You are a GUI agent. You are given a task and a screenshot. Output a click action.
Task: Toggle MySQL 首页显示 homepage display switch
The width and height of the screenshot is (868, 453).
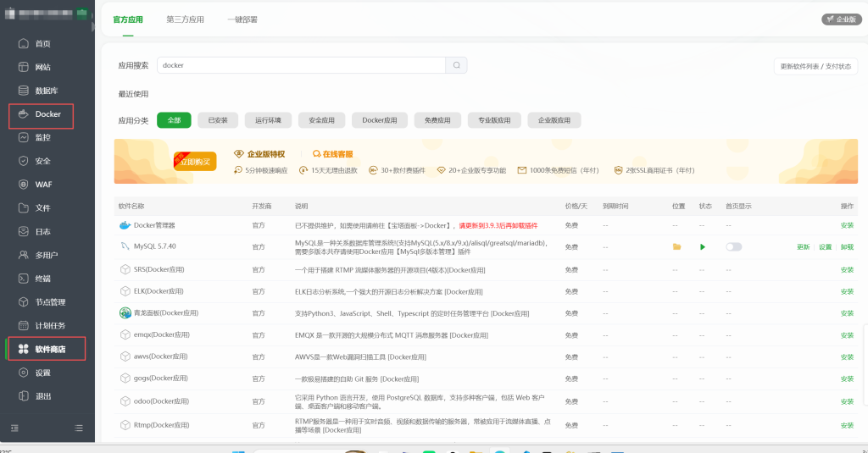pyautogui.click(x=733, y=246)
